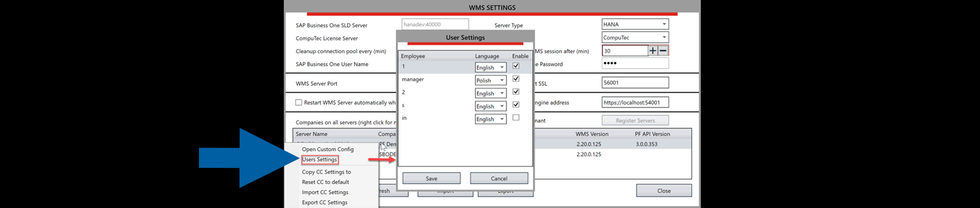Check Restart WMS Server automatically option
Viewport: 980px width, 208px height.
point(299,102)
